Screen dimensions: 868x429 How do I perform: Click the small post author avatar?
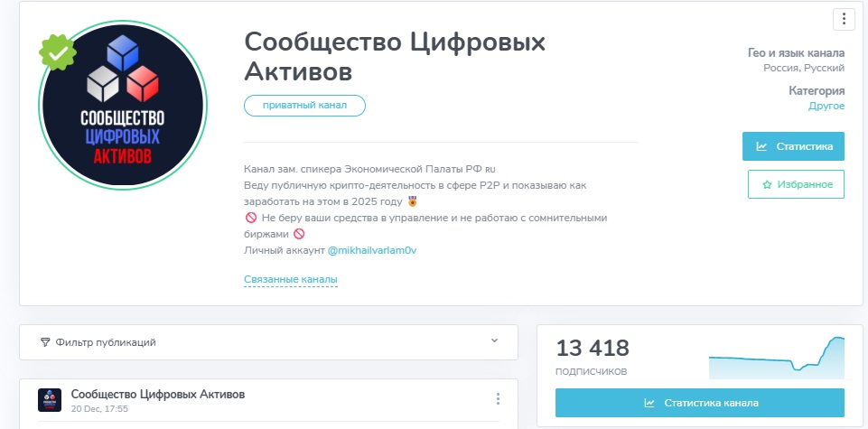tap(50, 400)
